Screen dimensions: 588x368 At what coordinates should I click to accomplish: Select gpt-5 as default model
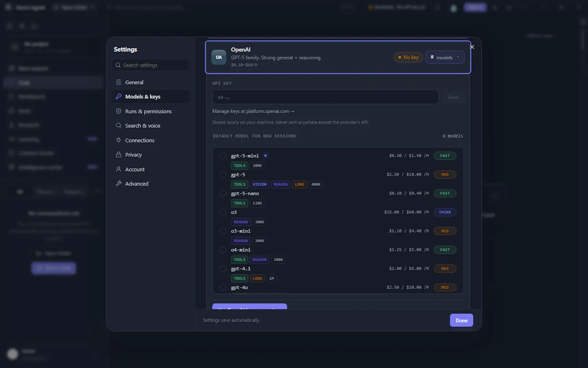[x=223, y=174]
